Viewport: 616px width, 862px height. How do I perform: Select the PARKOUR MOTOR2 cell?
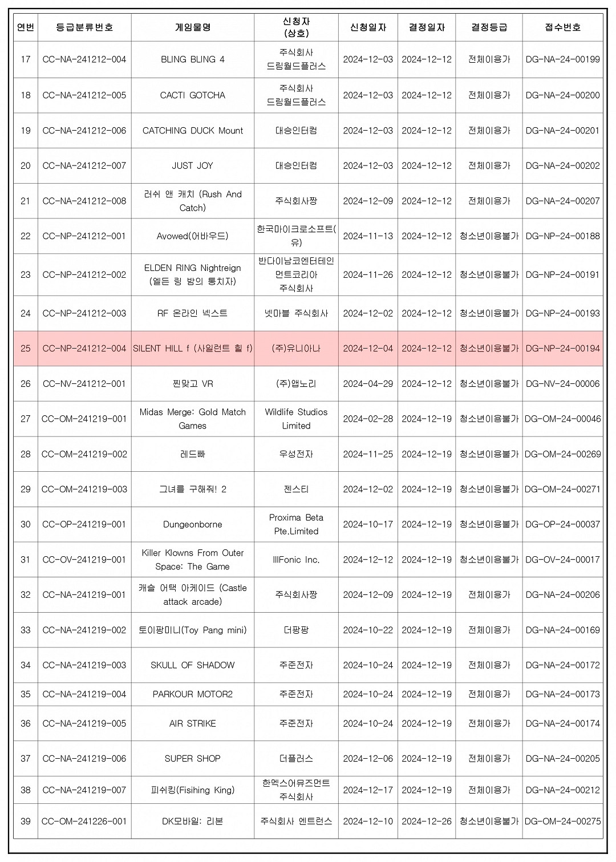coord(193,694)
